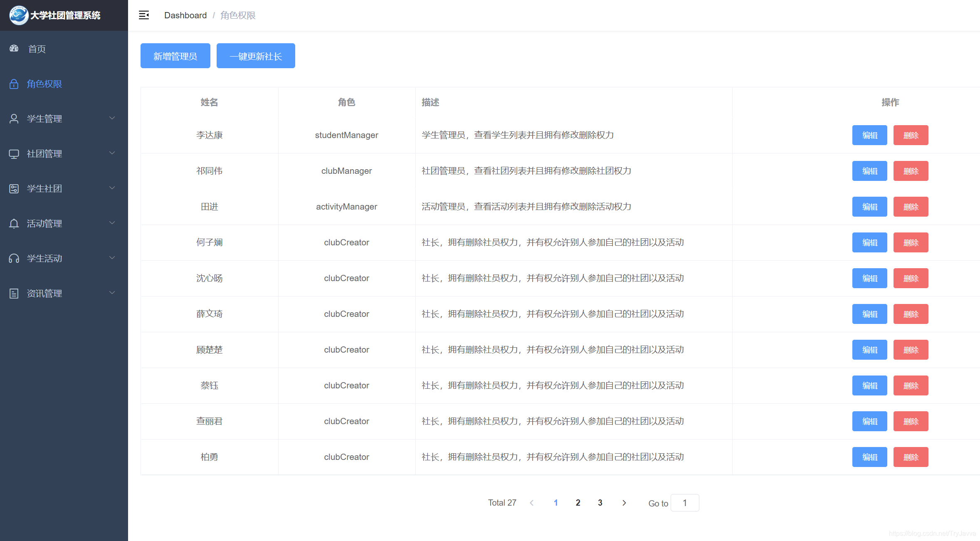Expand the 资讯管理 dropdown arrow

112,293
